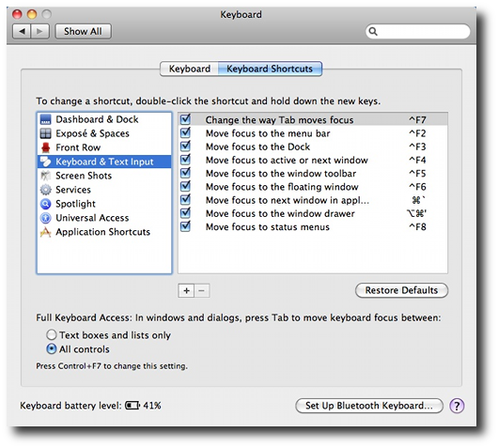This screenshot has height=448, width=498.
Task: Toggle Move focus to the window toolbar
Action: [x=185, y=173]
